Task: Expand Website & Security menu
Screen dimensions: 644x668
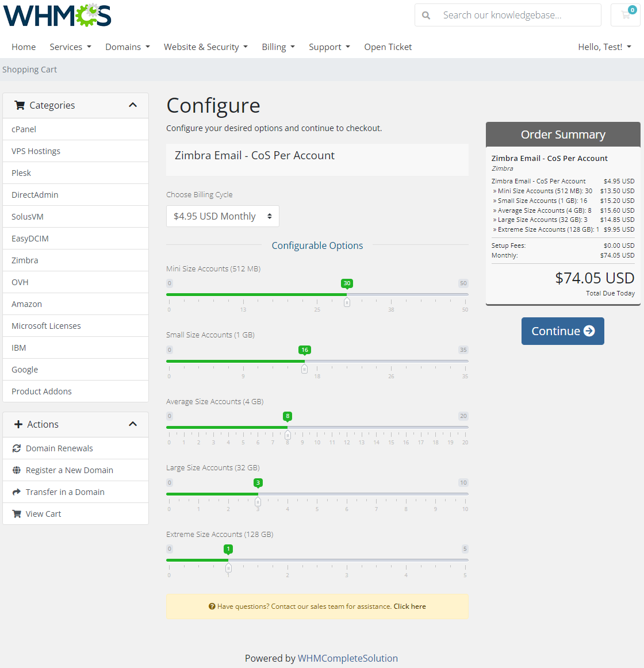Action: point(205,47)
